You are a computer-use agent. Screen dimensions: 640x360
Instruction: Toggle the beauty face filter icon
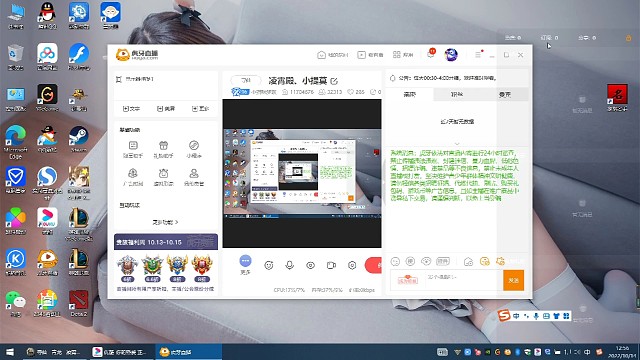269,265
